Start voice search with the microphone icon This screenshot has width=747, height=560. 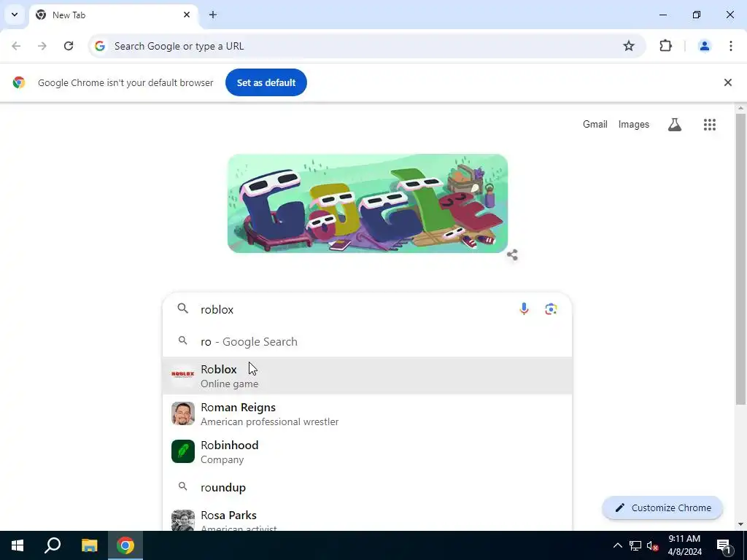(x=524, y=309)
